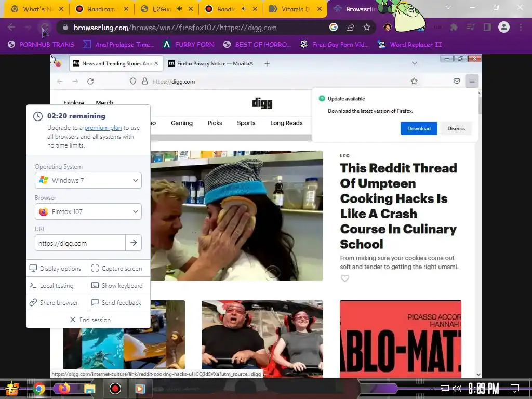Reload page in remote Firefox
Viewport: 532px width, 399px height.
tap(90, 82)
